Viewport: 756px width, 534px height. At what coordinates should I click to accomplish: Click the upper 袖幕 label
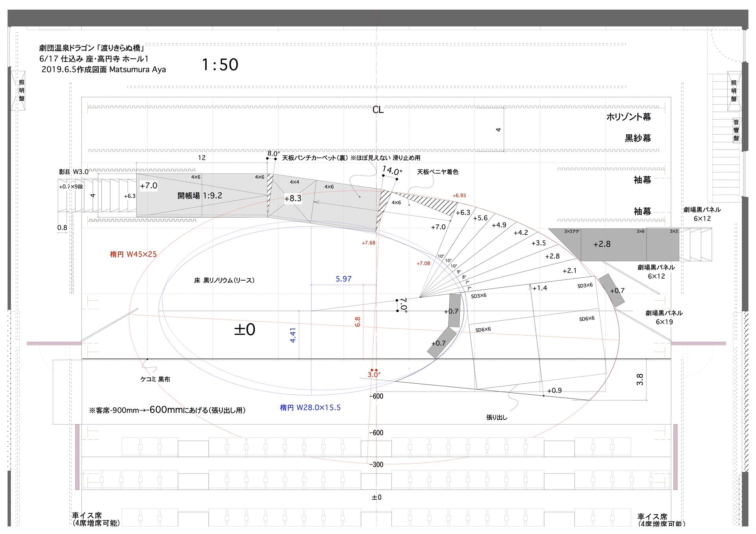point(642,180)
